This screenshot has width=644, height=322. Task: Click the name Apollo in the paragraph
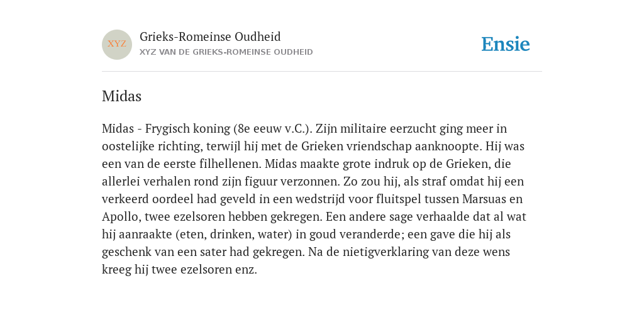point(120,217)
